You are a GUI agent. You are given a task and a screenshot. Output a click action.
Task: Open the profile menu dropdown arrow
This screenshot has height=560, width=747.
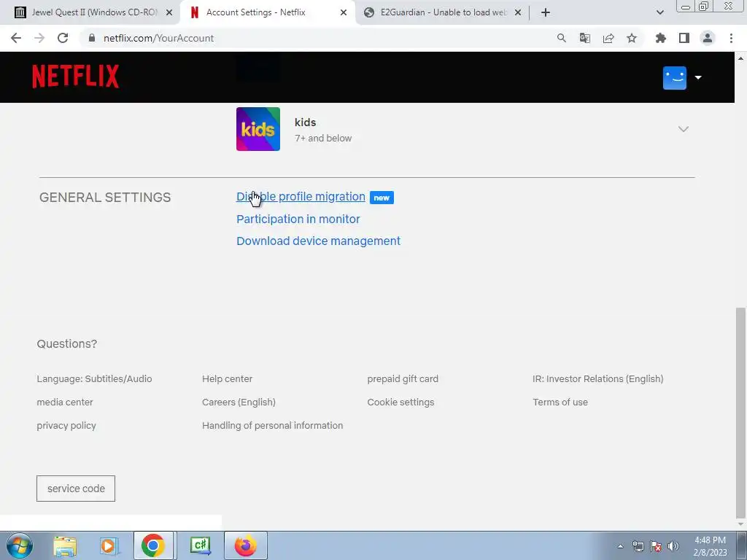click(x=698, y=77)
